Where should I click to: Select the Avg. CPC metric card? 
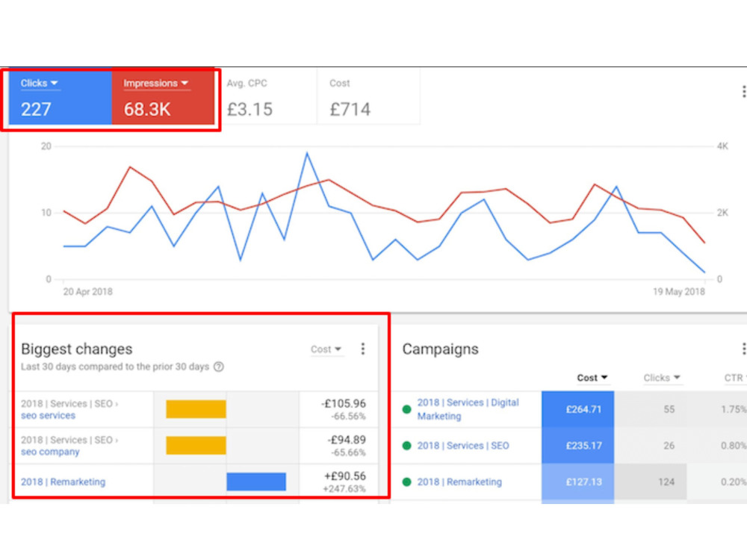(x=267, y=97)
